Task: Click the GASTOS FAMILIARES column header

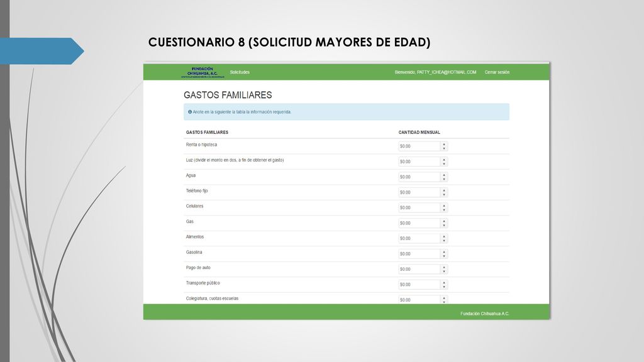Action: 207,132
